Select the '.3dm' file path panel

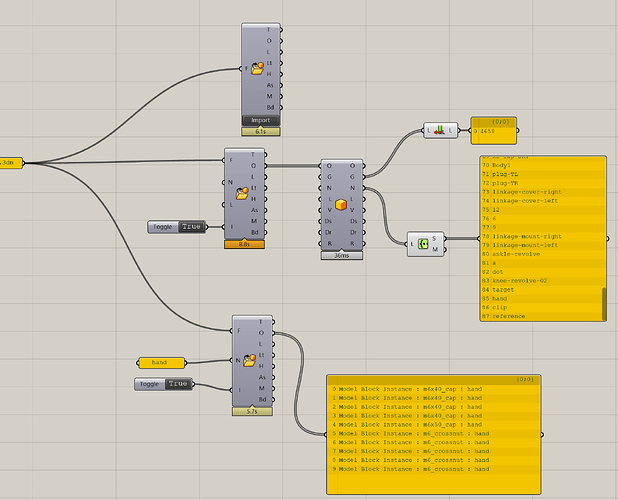click(x=11, y=162)
